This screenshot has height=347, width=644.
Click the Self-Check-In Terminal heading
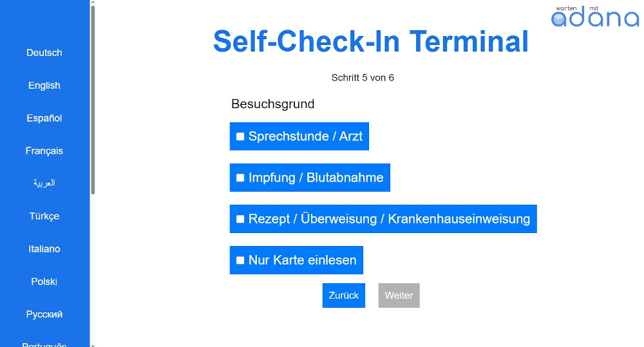click(x=370, y=41)
